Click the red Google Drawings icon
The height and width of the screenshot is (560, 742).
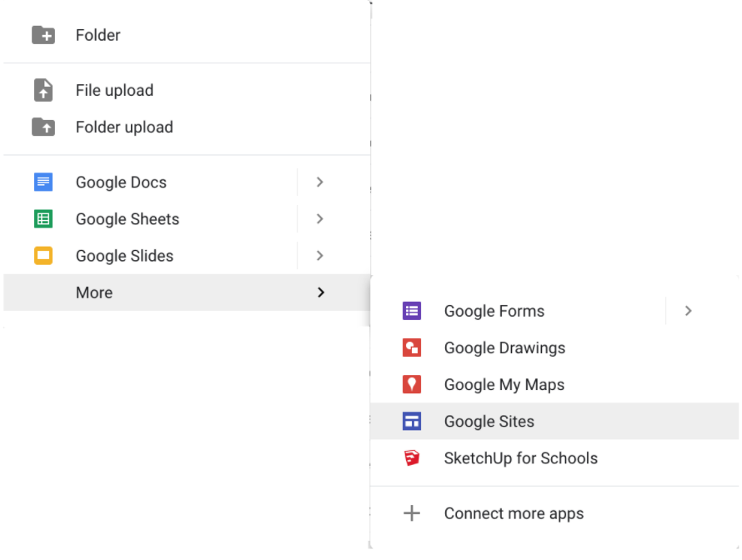412,347
